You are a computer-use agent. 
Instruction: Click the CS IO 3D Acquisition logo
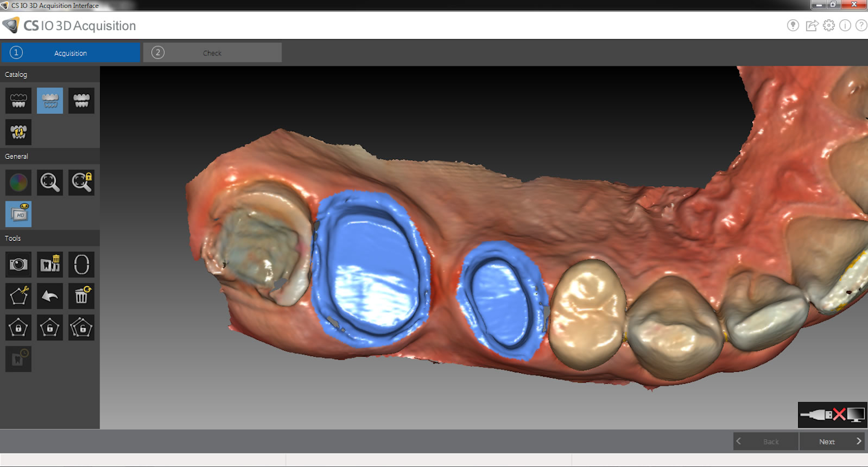click(x=69, y=26)
